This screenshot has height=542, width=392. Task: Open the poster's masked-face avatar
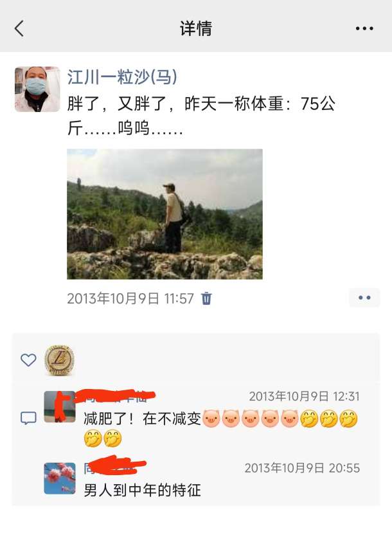tap(37, 89)
